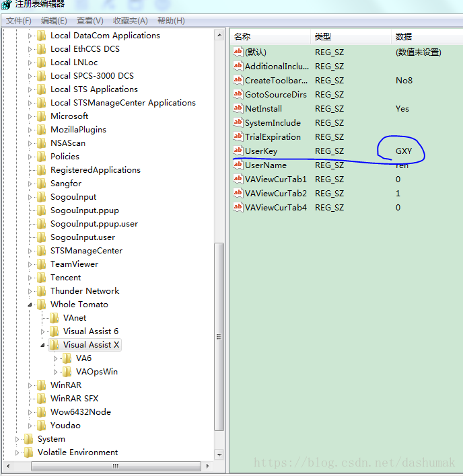Screen dimensions: 463x476
Task: Click the folder icon for WinRAR SFX
Action: (x=41, y=398)
